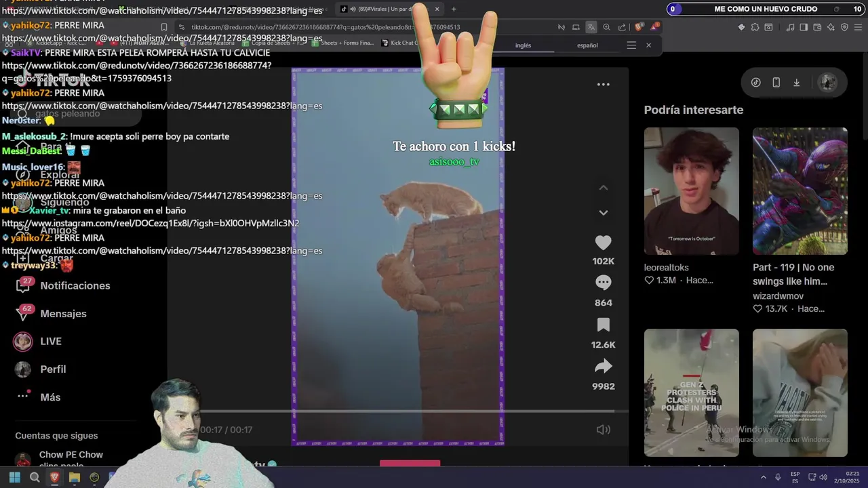Select inglés tab in translate popup
Screen dimensions: 868x488
point(523,45)
